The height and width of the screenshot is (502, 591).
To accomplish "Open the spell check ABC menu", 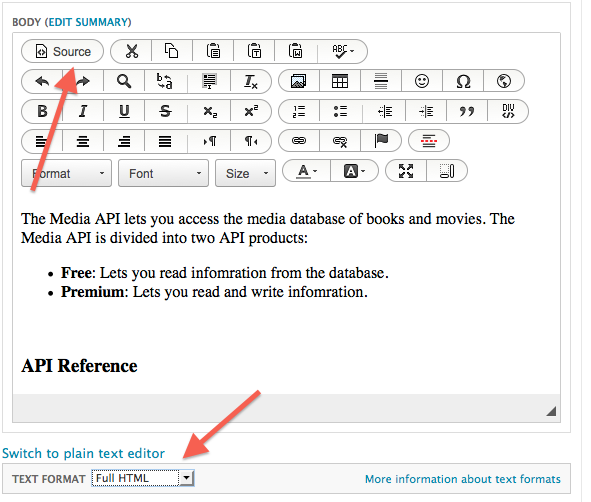I will point(342,51).
